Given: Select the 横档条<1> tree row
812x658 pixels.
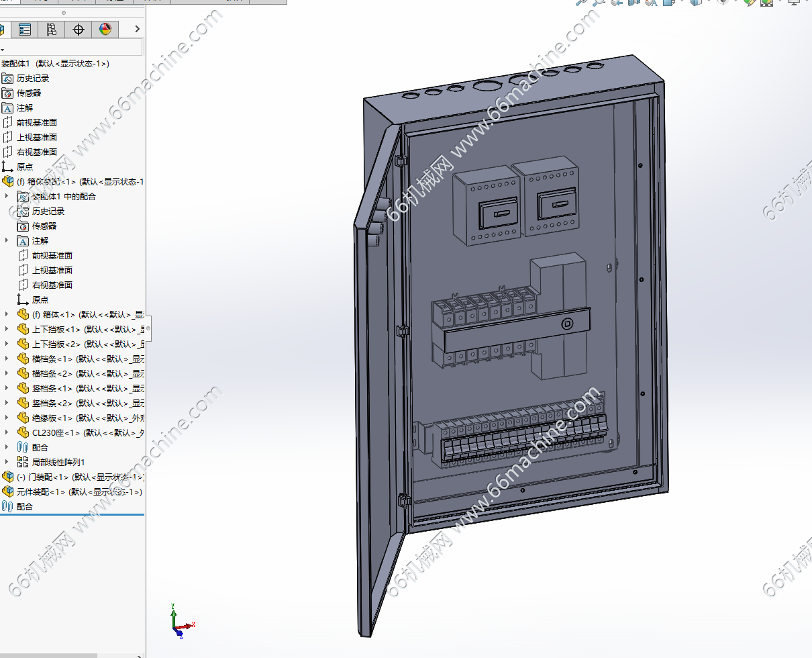Looking at the screenshot, I should [81, 359].
